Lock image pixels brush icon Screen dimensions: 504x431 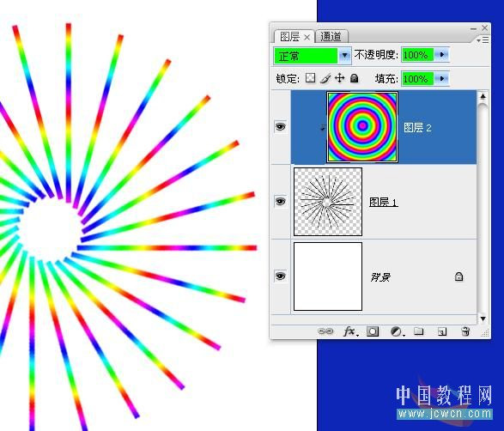325,78
